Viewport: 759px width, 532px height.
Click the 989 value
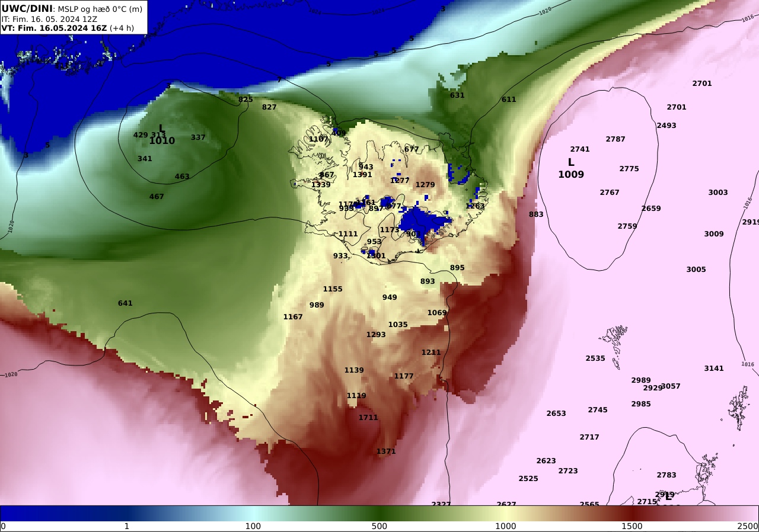317,305
